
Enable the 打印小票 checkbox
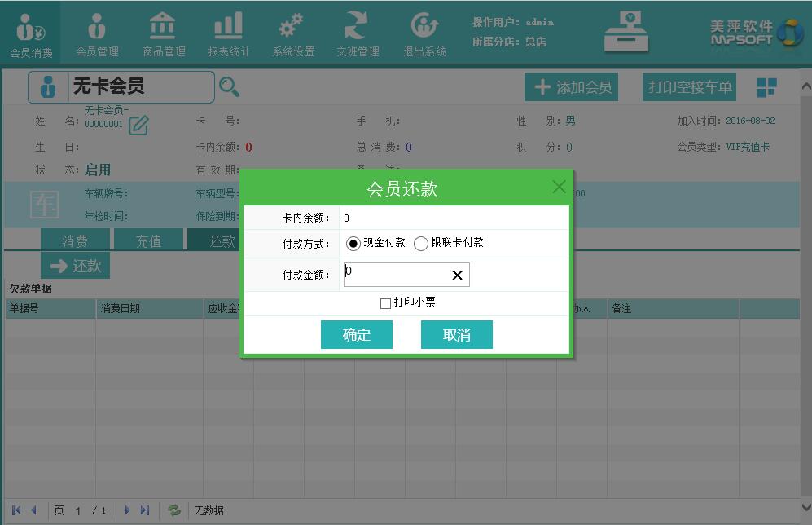(385, 303)
